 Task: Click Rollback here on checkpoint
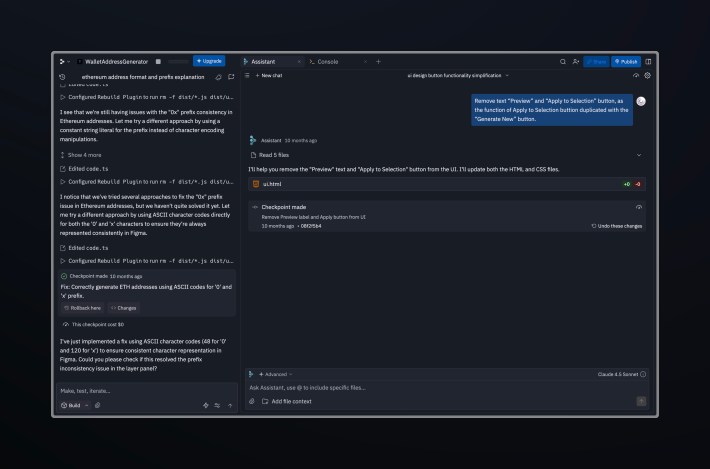pos(83,308)
